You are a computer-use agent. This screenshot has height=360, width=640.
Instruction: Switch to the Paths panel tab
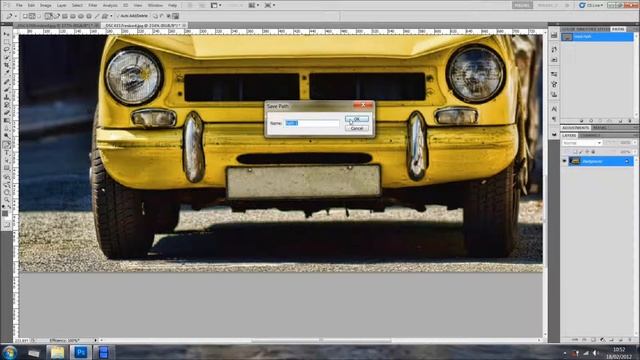pyautogui.click(x=618, y=29)
